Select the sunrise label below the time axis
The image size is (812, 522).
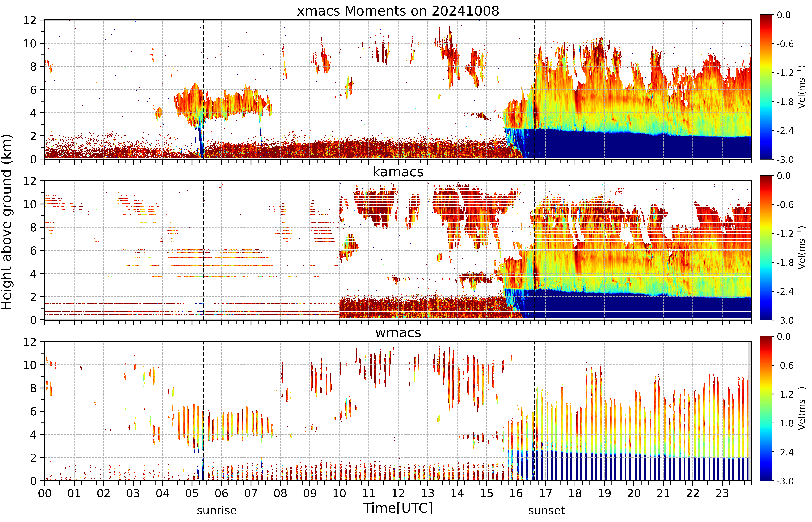pyautogui.click(x=217, y=510)
